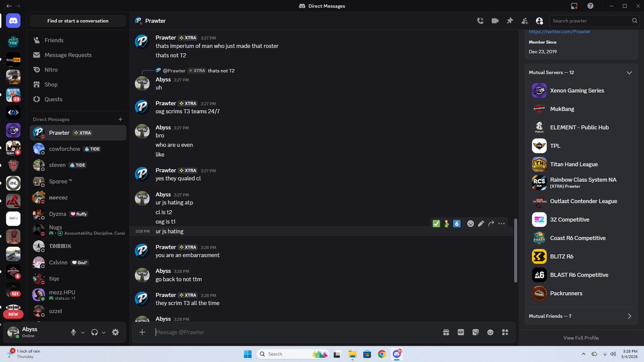This screenshot has width=644, height=362.
Task: Start a video call with Prawter
Action: 495,21
